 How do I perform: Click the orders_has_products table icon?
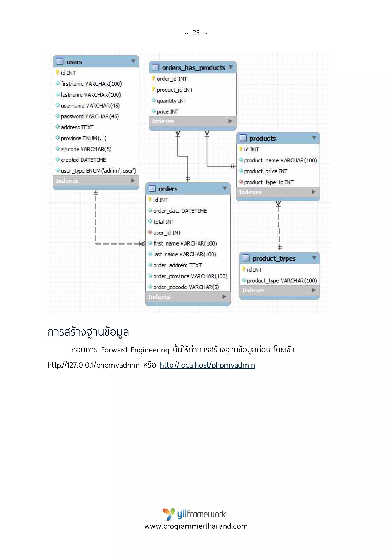[x=155, y=67]
